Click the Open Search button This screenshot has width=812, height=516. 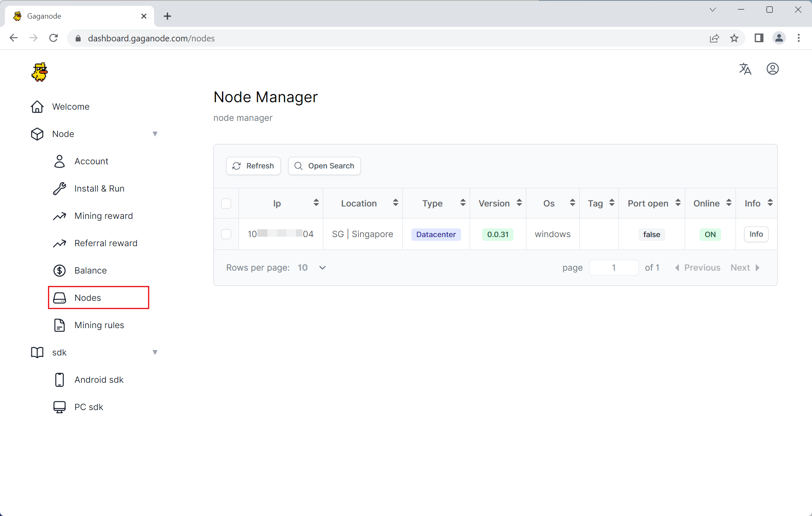pos(324,166)
